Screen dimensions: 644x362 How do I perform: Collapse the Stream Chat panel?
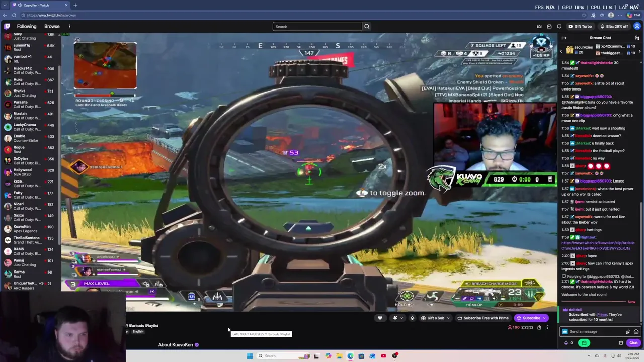pos(564,38)
